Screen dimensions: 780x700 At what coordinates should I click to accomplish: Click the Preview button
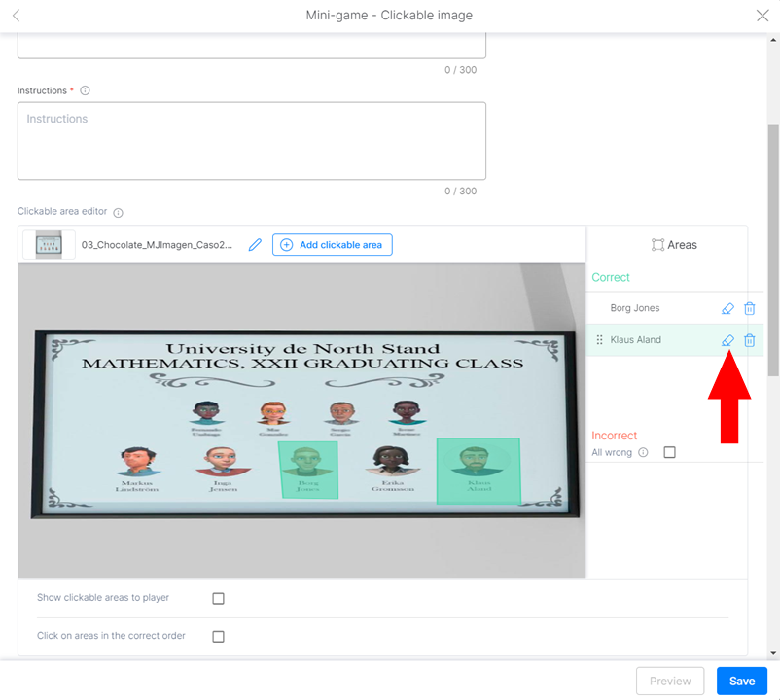click(x=670, y=682)
